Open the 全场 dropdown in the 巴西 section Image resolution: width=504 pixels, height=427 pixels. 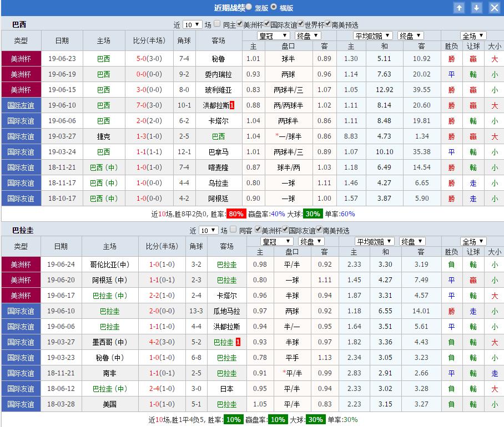475,35
